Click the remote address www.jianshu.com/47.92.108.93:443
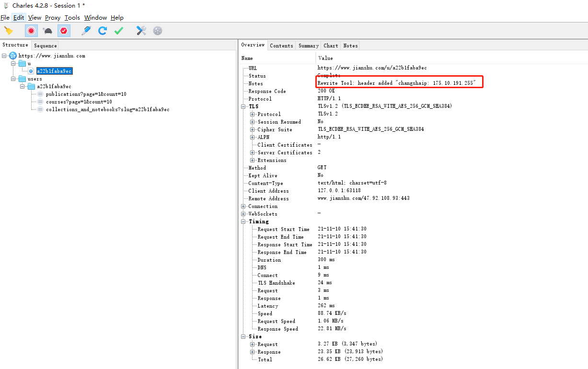 [x=364, y=198]
